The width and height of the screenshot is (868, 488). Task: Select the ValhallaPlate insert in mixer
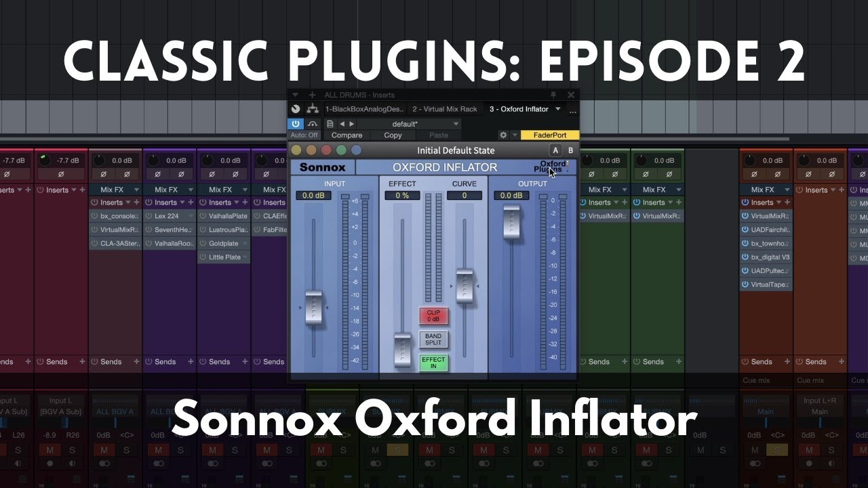[x=224, y=216]
